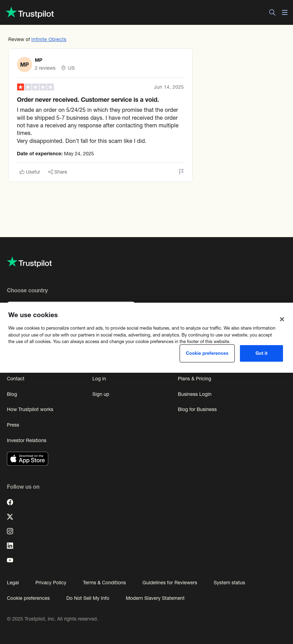Close the cookie banner with the X
The width and height of the screenshot is (293, 644).
(282, 319)
